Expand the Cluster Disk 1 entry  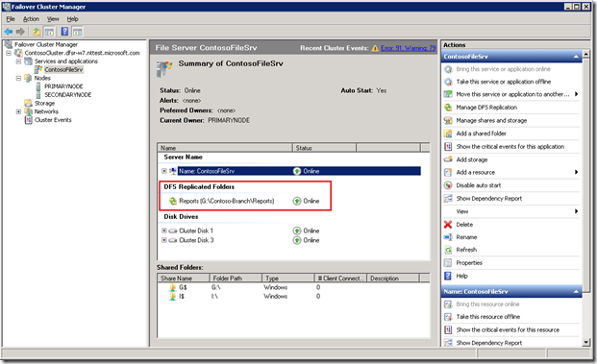(164, 231)
